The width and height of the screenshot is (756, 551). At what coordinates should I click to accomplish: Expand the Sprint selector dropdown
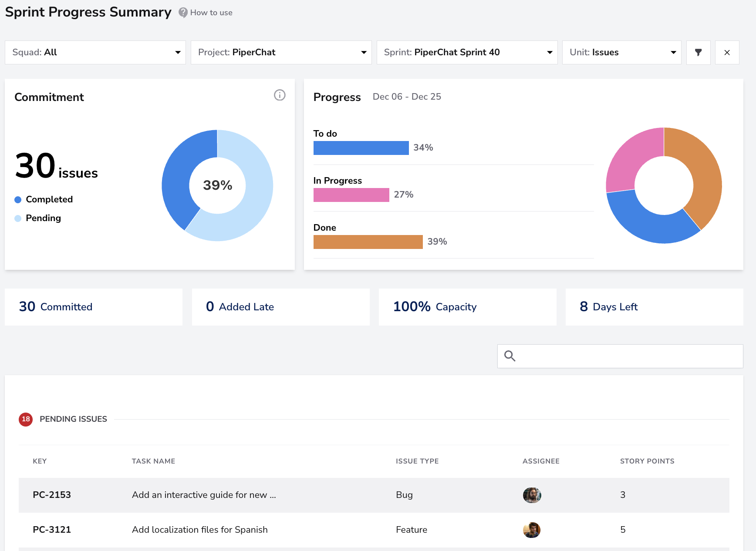pos(467,53)
